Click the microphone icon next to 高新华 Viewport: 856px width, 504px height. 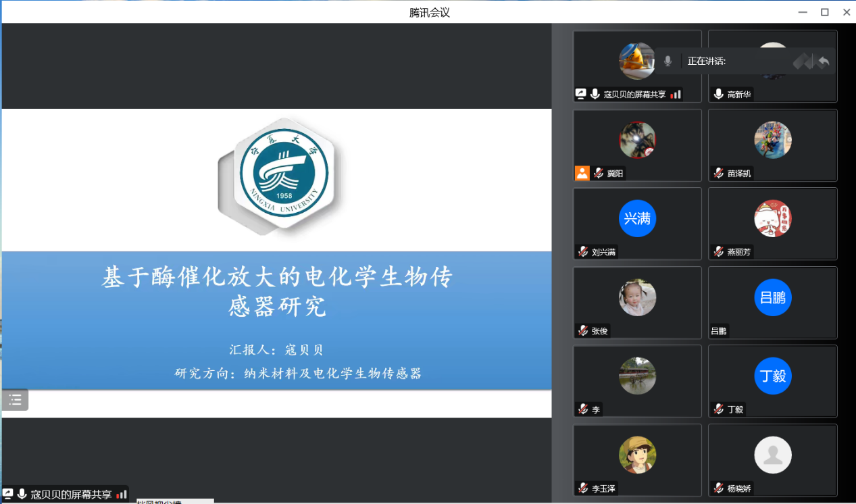coord(718,95)
